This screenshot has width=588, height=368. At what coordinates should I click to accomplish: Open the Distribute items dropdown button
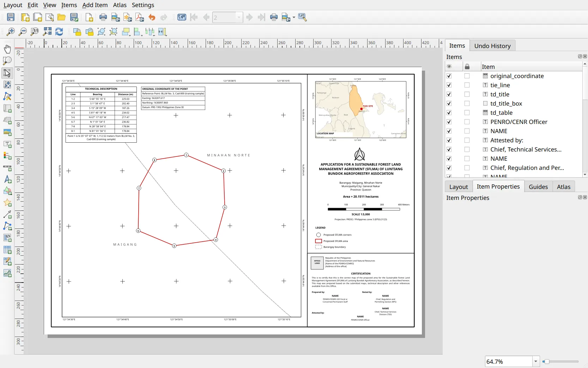(150, 32)
